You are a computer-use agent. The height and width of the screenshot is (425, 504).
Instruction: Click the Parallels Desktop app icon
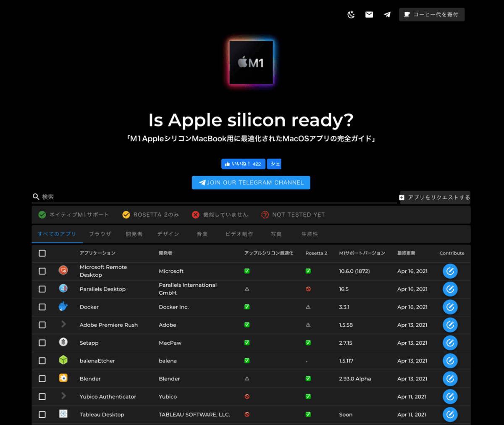click(x=63, y=288)
